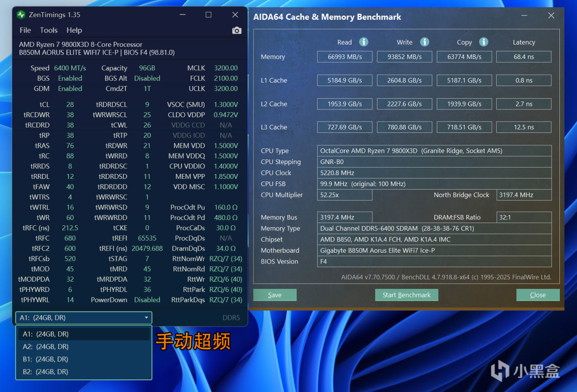Click the ZenTimings camera screenshot icon
577x392 pixels.
237,30
